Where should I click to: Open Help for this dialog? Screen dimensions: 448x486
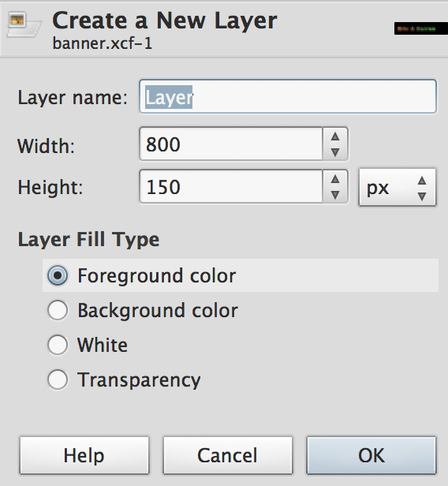pos(84,455)
